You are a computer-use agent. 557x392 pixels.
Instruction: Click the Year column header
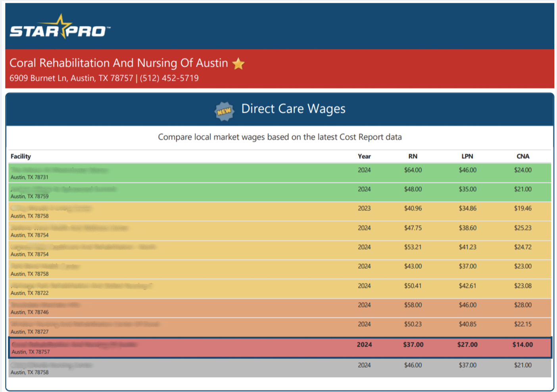coord(364,156)
